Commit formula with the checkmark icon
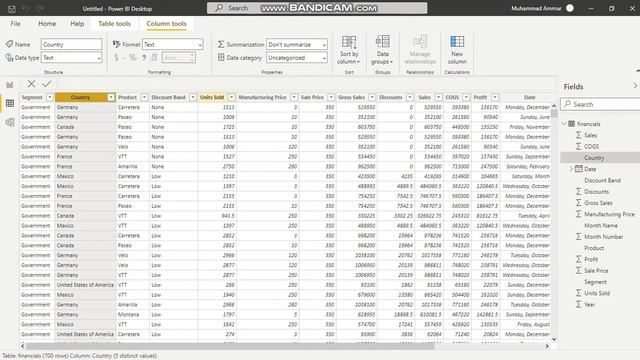The height and width of the screenshot is (360, 640). [x=47, y=84]
